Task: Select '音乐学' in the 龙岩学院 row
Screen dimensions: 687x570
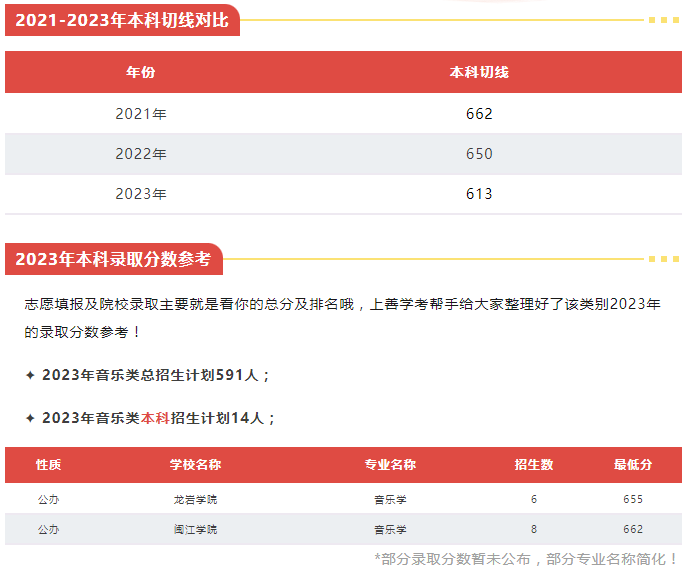Action: point(390,499)
